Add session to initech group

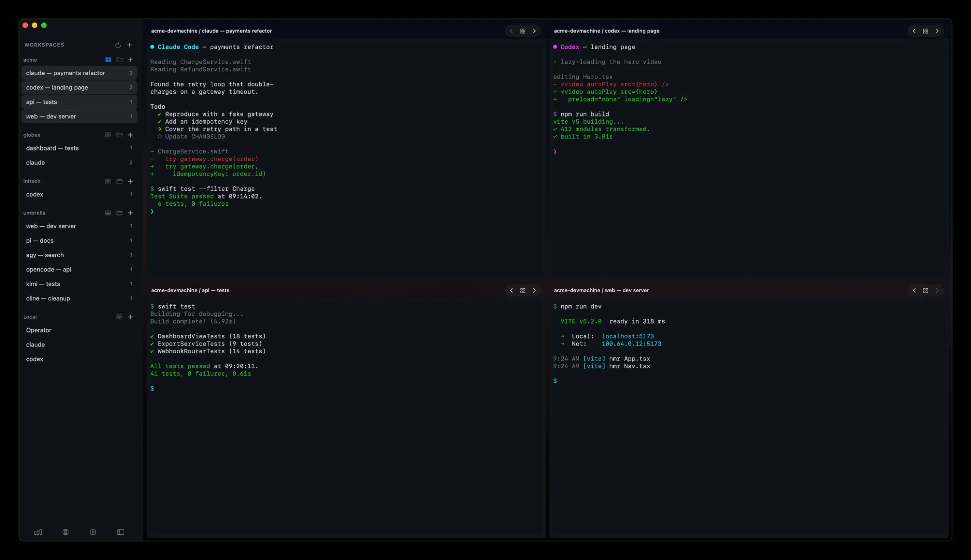tap(131, 181)
